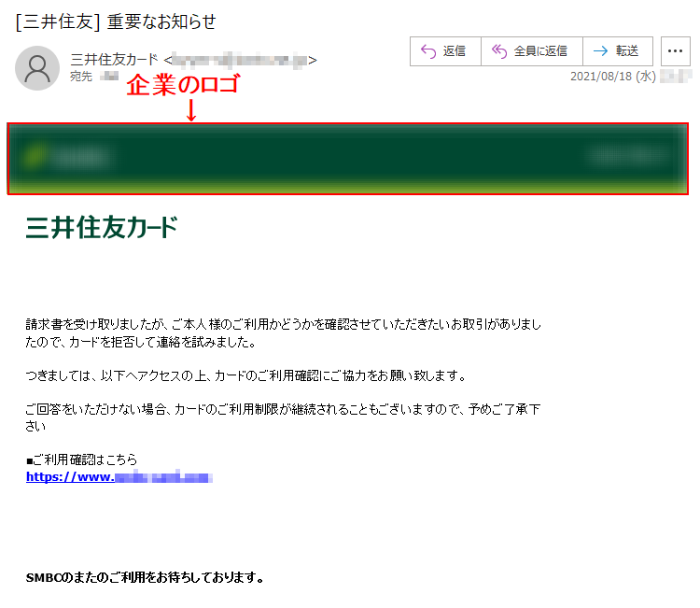The width and height of the screenshot is (700, 608).
Task: Click the paragraph starting ご回答をいただけない場合
Action: click(x=283, y=417)
